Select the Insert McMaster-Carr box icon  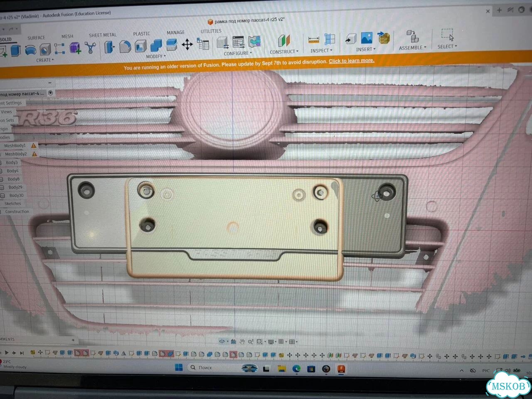(384, 37)
